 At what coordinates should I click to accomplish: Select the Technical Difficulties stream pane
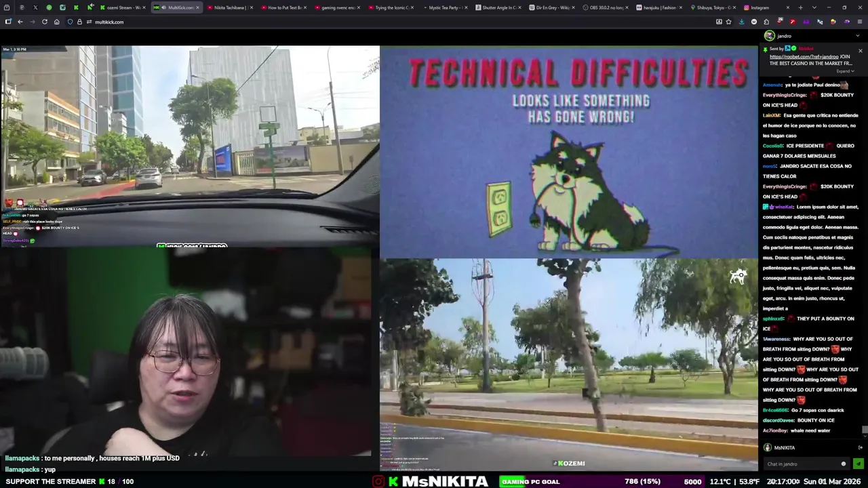(x=569, y=152)
